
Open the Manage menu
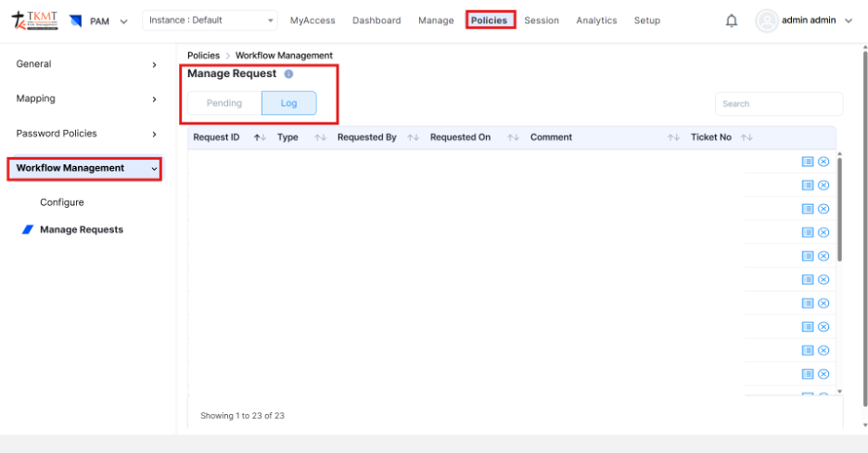pyautogui.click(x=436, y=20)
